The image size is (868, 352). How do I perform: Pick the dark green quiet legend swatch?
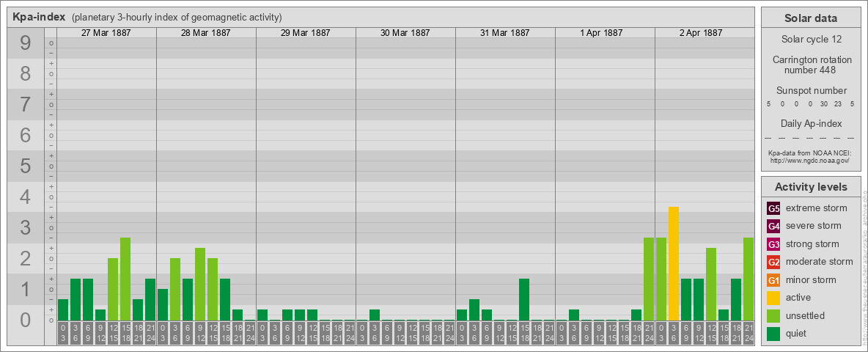tap(773, 333)
